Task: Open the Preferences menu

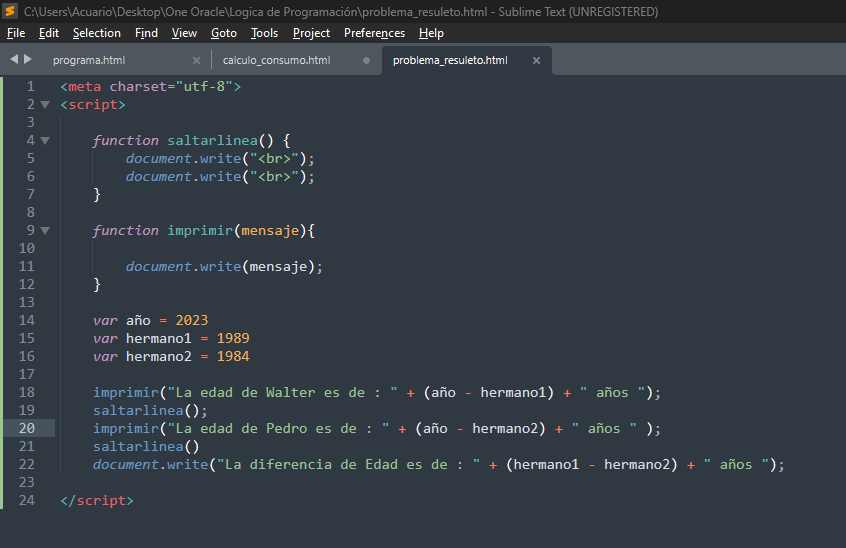Action: tap(374, 33)
